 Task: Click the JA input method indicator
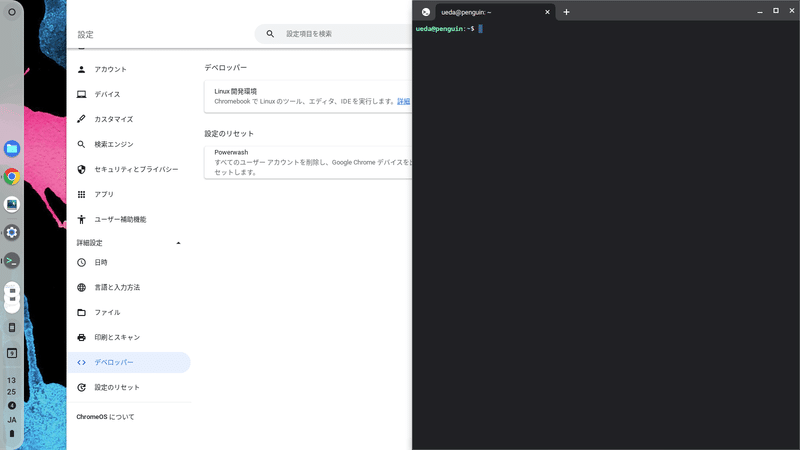[x=12, y=420]
